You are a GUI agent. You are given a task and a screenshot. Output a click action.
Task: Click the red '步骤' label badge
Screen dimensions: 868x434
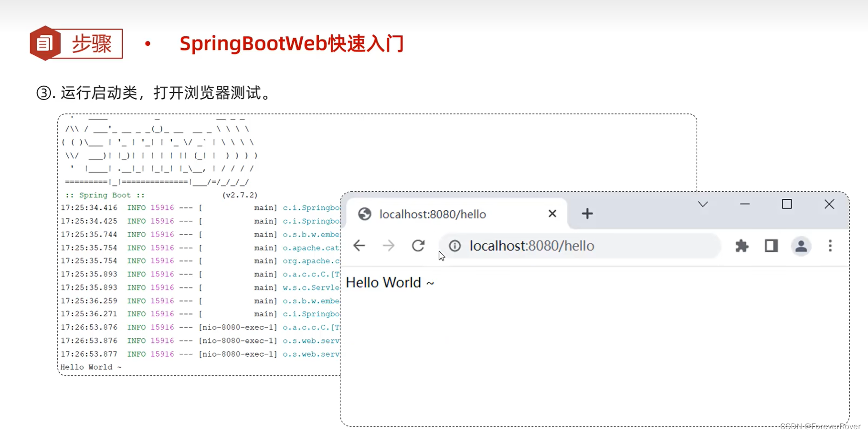point(92,43)
